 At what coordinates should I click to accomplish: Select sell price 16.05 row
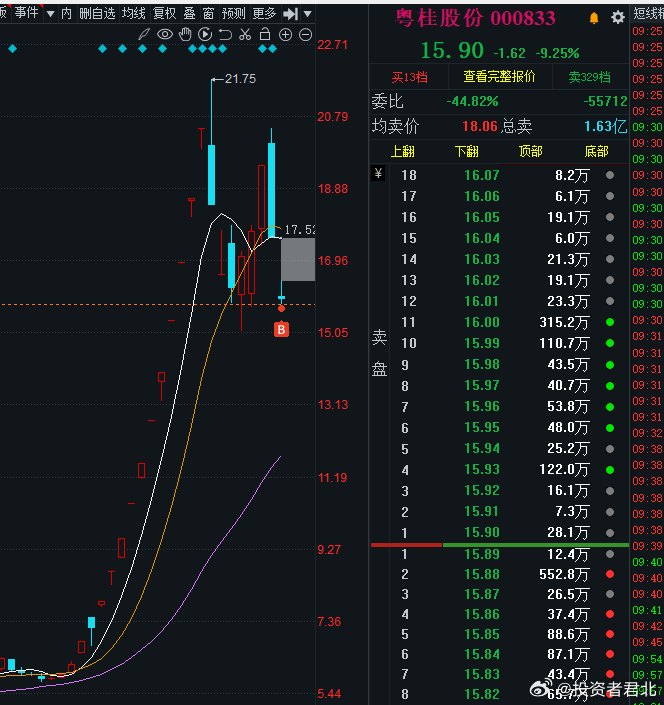499,217
